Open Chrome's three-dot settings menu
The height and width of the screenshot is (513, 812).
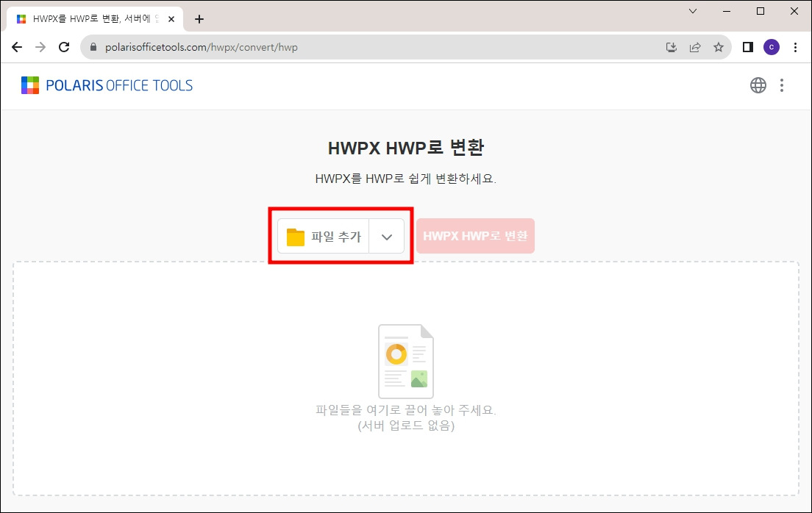[x=796, y=46]
